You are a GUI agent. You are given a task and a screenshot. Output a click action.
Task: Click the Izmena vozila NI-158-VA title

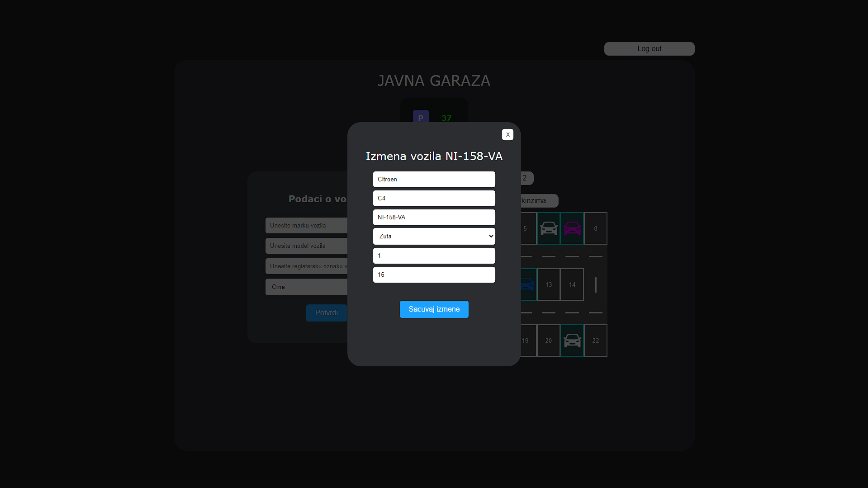point(434,156)
